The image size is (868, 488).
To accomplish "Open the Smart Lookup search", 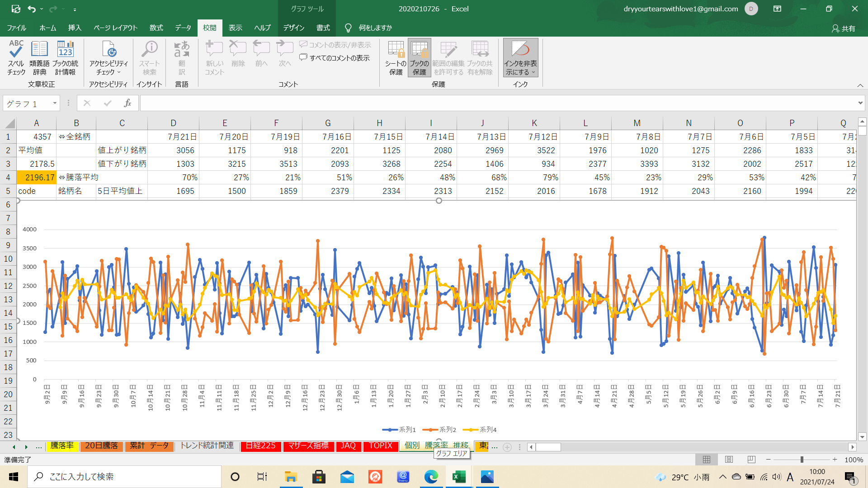I will [x=150, y=57].
